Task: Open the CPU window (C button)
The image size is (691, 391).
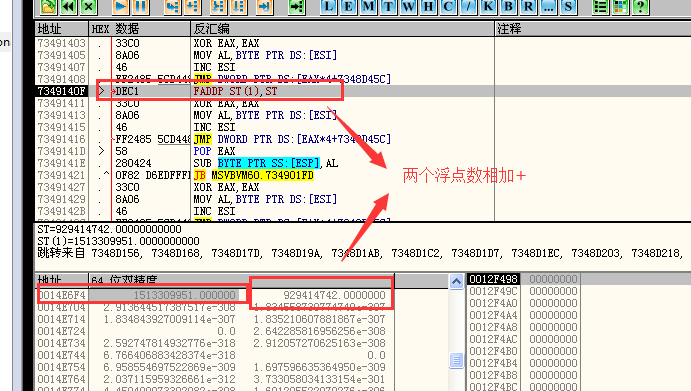Action: coord(449,7)
